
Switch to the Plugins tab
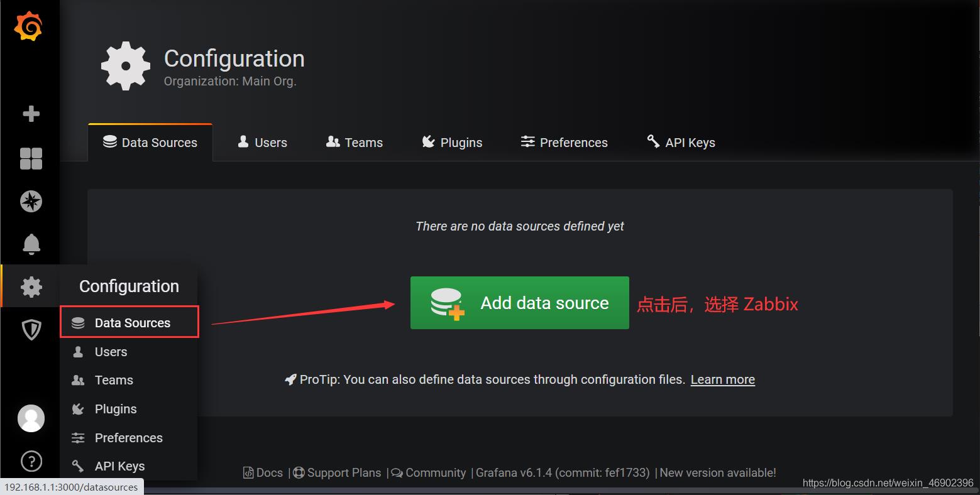pyautogui.click(x=452, y=143)
